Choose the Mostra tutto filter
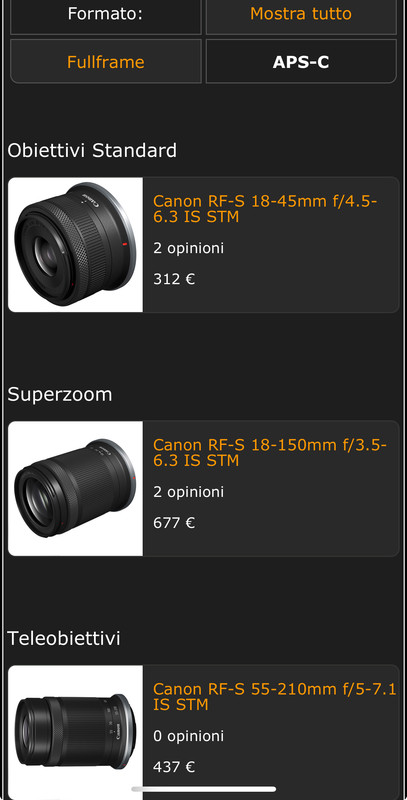This screenshot has width=407, height=800. (301, 14)
